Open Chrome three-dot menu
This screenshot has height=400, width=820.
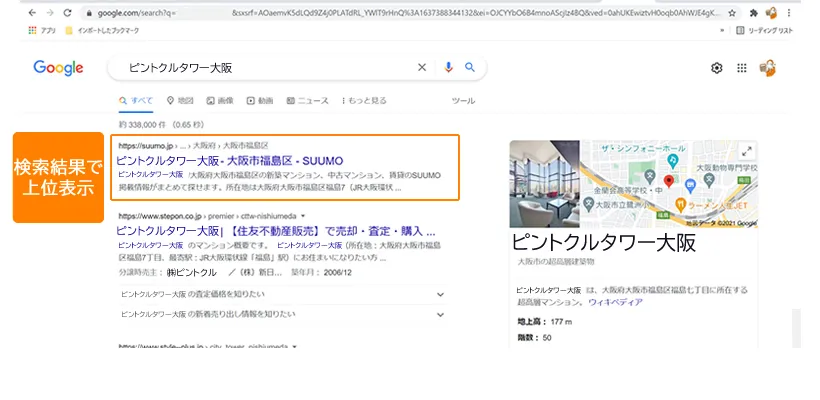[x=789, y=13]
